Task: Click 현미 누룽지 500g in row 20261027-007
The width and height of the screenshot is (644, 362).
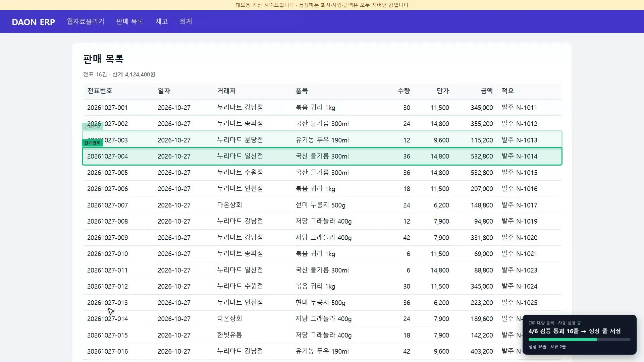Action: [x=320, y=205]
